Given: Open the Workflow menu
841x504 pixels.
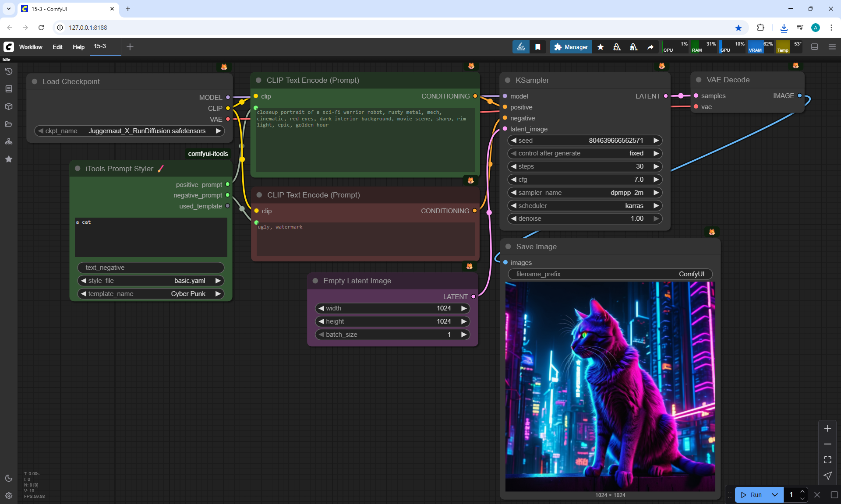Looking at the screenshot, I should point(31,47).
